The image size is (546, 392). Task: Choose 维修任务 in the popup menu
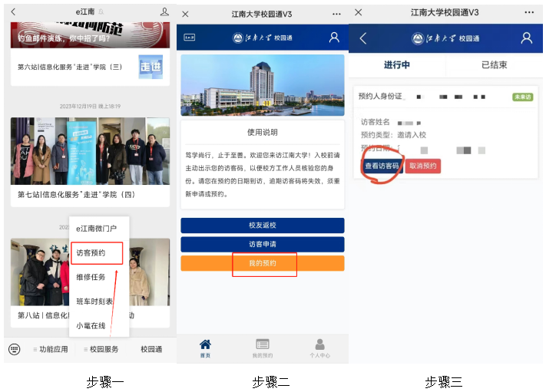91,277
